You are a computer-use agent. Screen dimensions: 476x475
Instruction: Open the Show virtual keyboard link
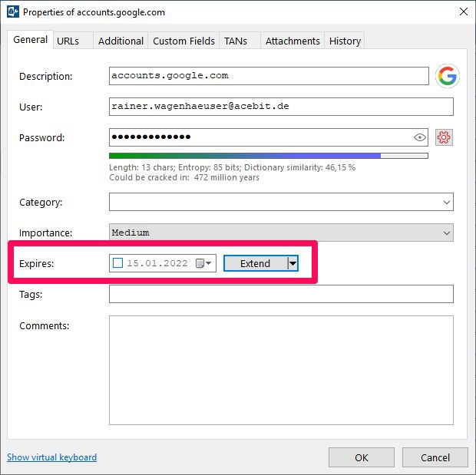pos(52,457)
